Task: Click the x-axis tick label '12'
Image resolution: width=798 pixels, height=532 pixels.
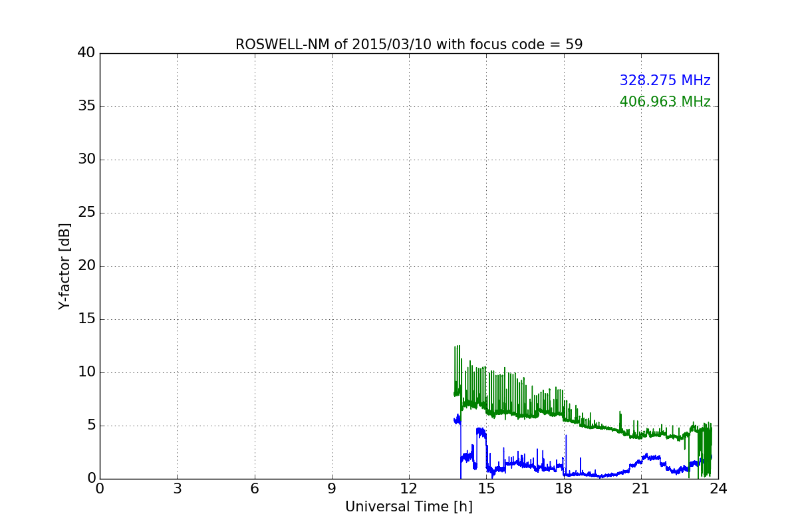Action: pos(409,489)
